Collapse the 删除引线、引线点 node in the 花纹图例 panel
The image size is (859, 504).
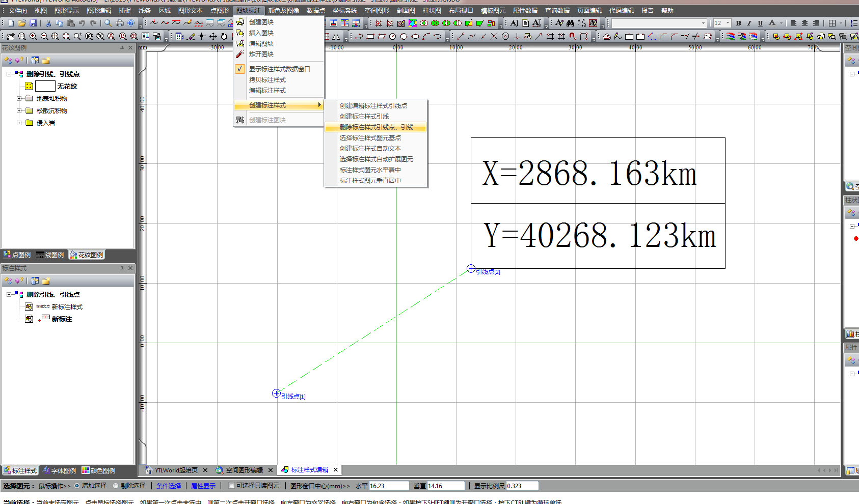tap(9, 74)
